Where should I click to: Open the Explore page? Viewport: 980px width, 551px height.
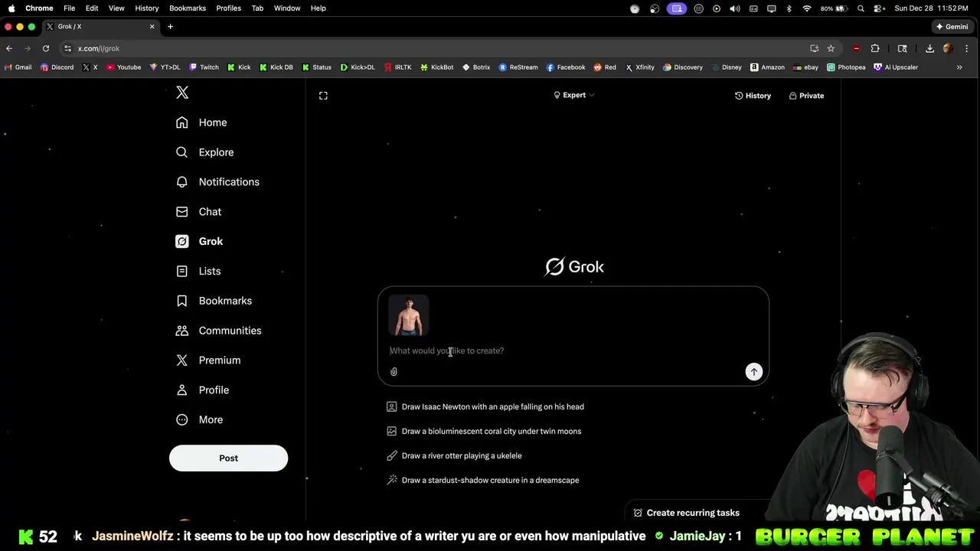tap(204, 152)
